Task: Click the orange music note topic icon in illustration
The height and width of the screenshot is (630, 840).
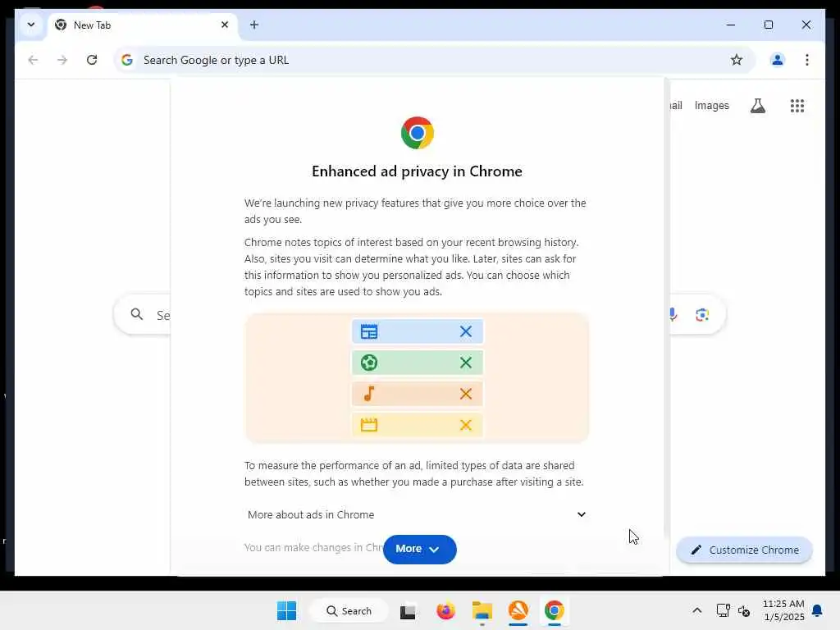Action: point(369,394)
